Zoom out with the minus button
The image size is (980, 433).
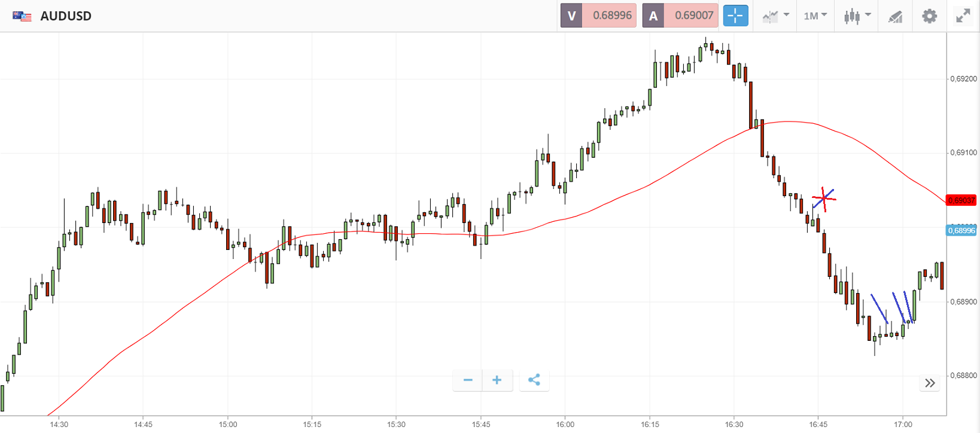click(x=468, y=380)
